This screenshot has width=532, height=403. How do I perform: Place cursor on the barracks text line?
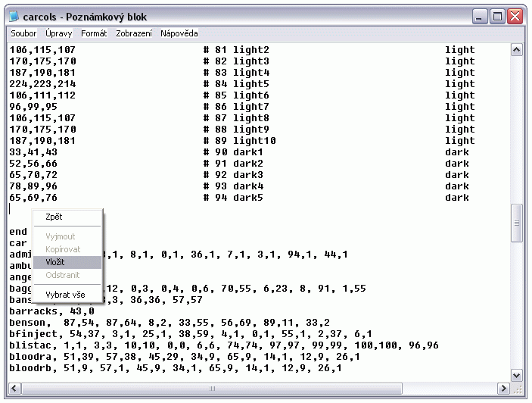tap(51, 311)
